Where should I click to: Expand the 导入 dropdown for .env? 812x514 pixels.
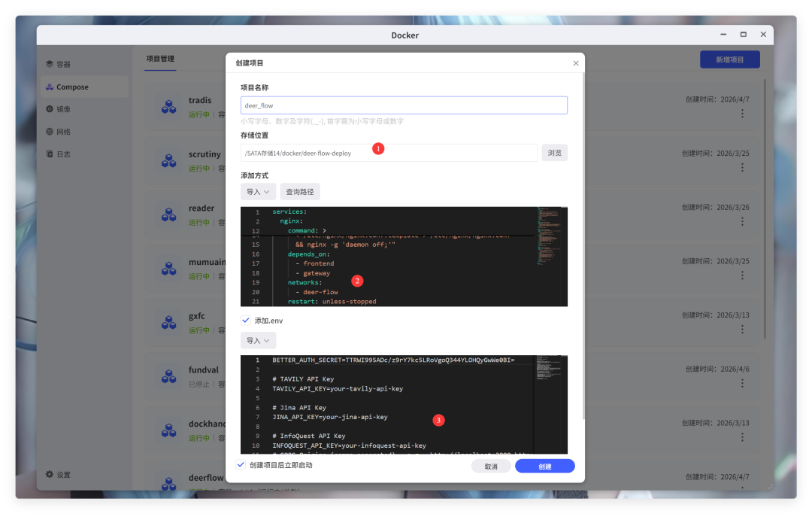pos(258,340)
